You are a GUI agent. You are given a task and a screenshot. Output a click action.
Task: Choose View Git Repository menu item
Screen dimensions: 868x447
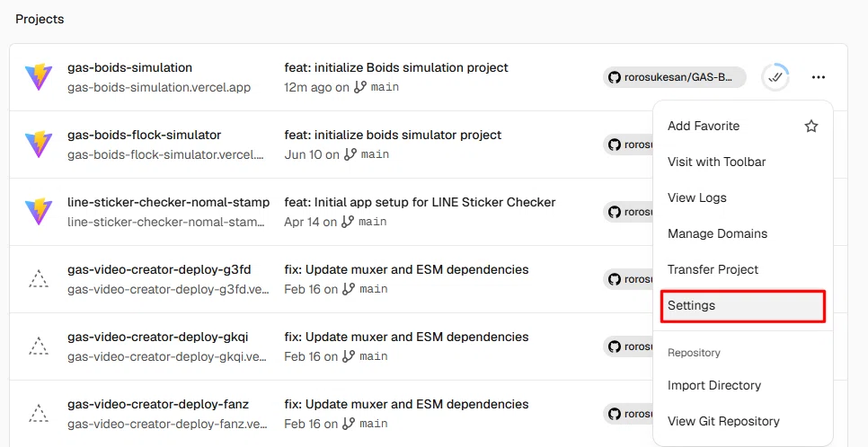(x=743, y=421)
